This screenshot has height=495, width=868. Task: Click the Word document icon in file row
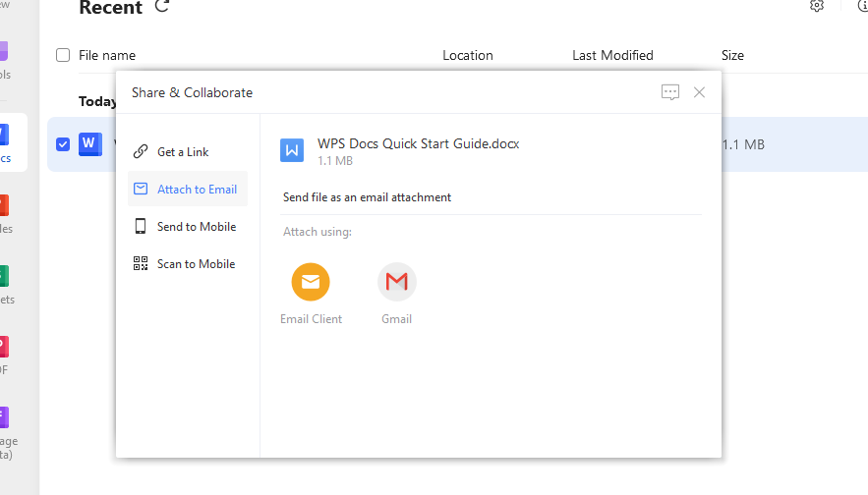[90, 144]
